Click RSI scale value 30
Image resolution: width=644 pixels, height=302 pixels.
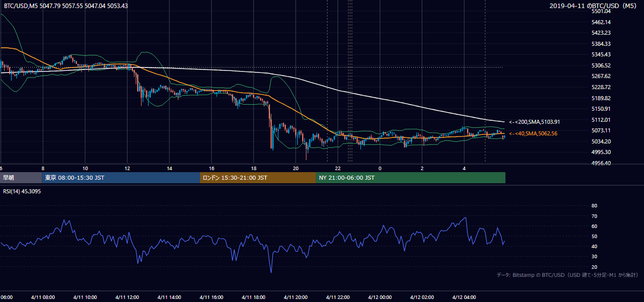[594, 257]
